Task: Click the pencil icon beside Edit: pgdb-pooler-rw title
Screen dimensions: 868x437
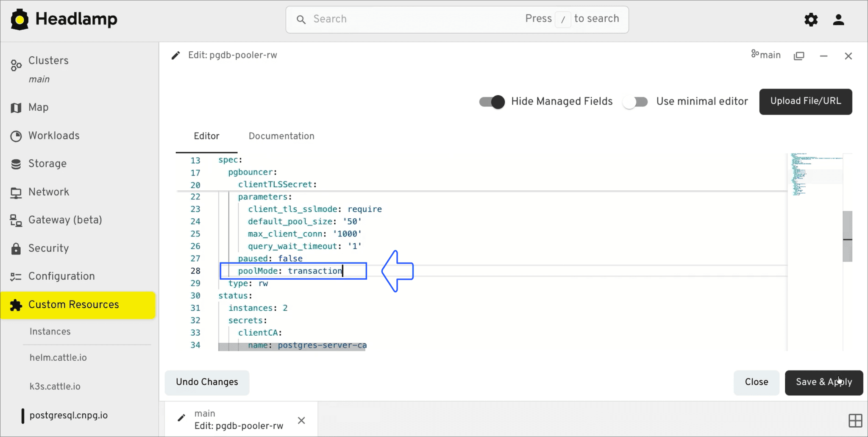Action: coord(176,56)
